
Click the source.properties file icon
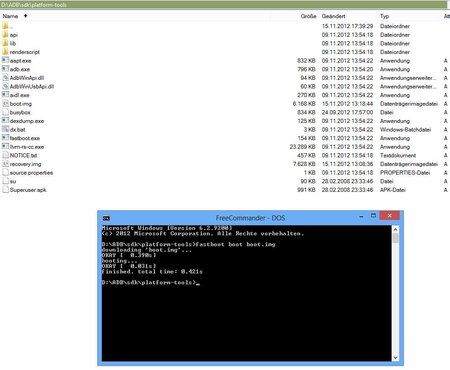tap(5, 173)
